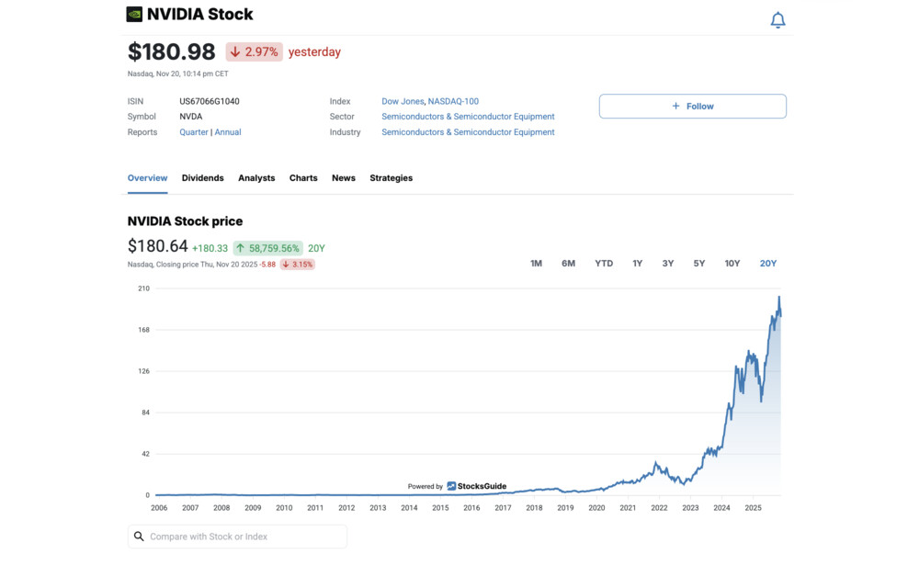Select the 5Y time range
Viewport: 908px width, 588px height.
click(x=698, y=263)
